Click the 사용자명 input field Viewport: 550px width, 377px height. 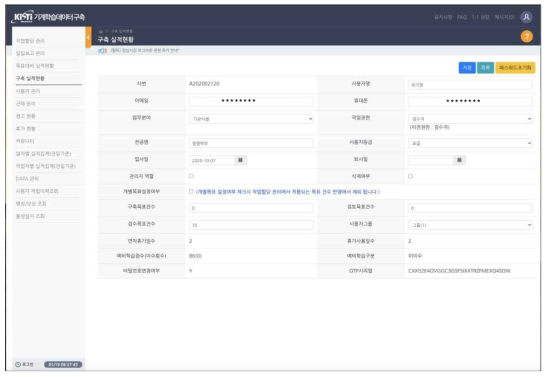[x=470, y=85]
